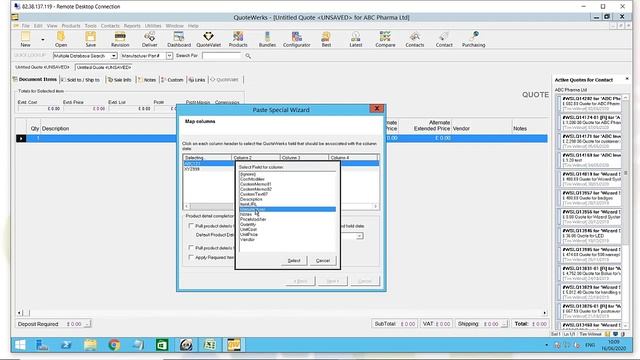The width and height of the screenshot is (640, 360).
Task: Open the Manufacturer Part # dropdown
Action: [x=169, y=56]
